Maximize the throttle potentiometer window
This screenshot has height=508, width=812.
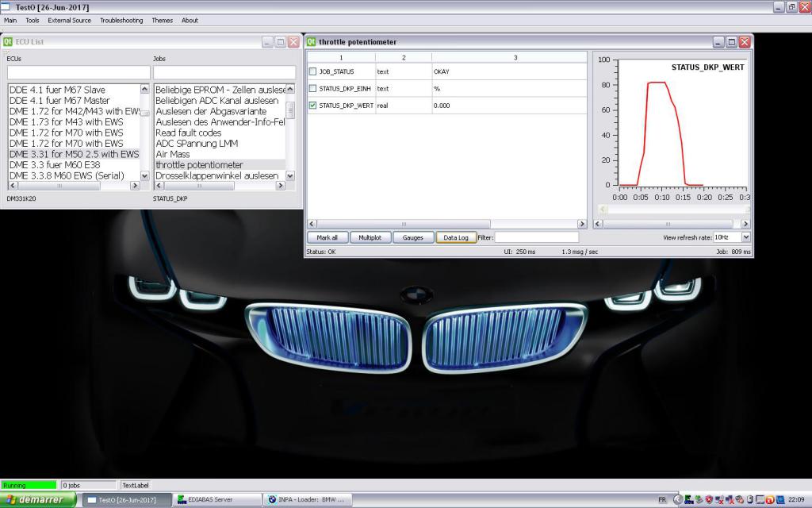[x=731, y=42]
